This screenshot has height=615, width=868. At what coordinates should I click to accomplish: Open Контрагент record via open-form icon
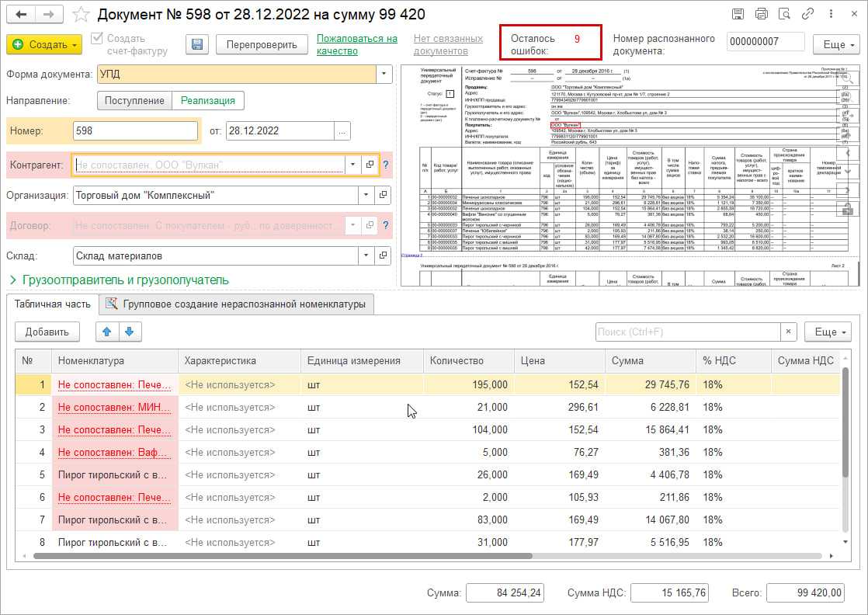coord(370,165)
